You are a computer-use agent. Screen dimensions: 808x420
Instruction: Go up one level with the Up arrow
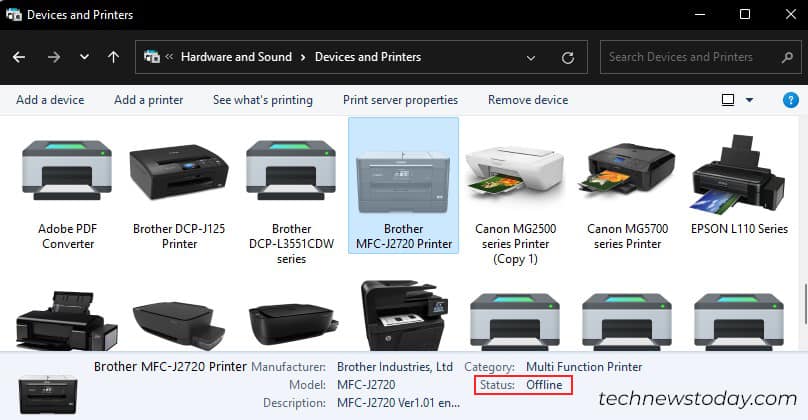pyautogui.click(x=113, y=57)
